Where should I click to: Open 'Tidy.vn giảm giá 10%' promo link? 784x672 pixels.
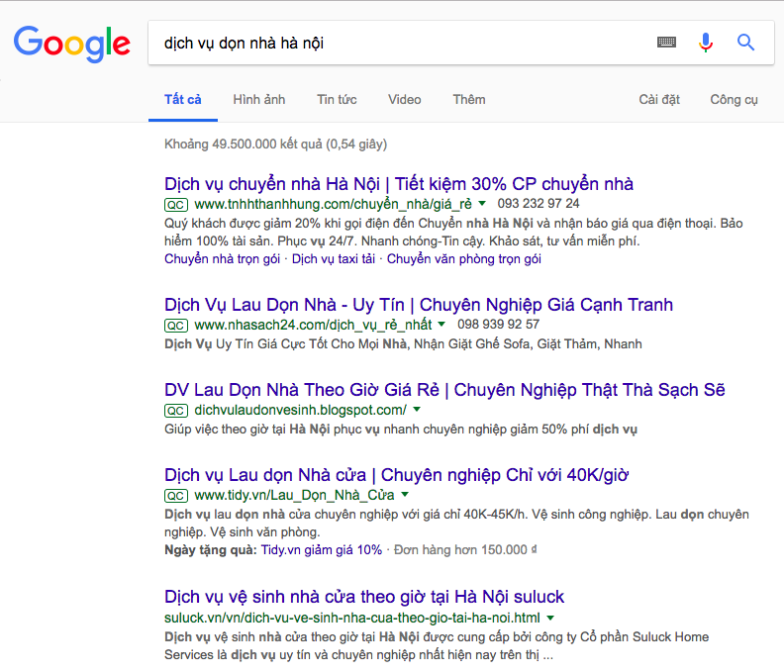pyautogui.click(x=321, y=550)
